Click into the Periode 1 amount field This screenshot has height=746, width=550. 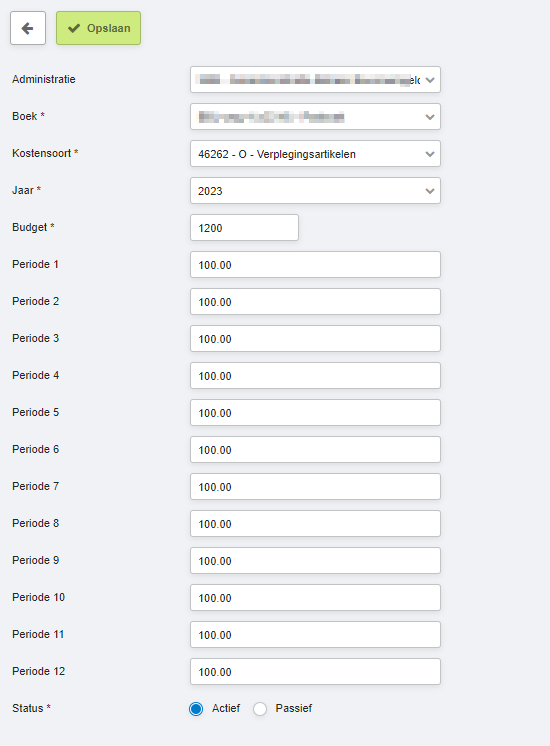[315, 265]
